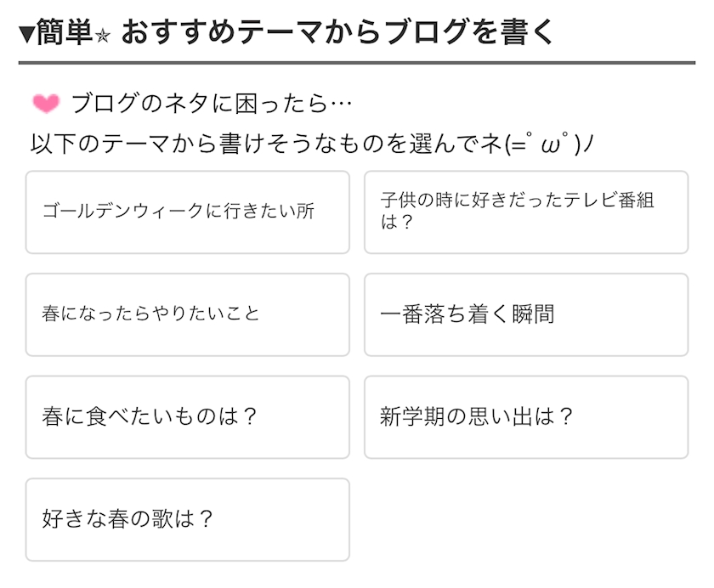714x588 pixels.
Task: Click the empty area right of 好きな春の歌は？
Action: pyautogui.click(x=526, y=519)
